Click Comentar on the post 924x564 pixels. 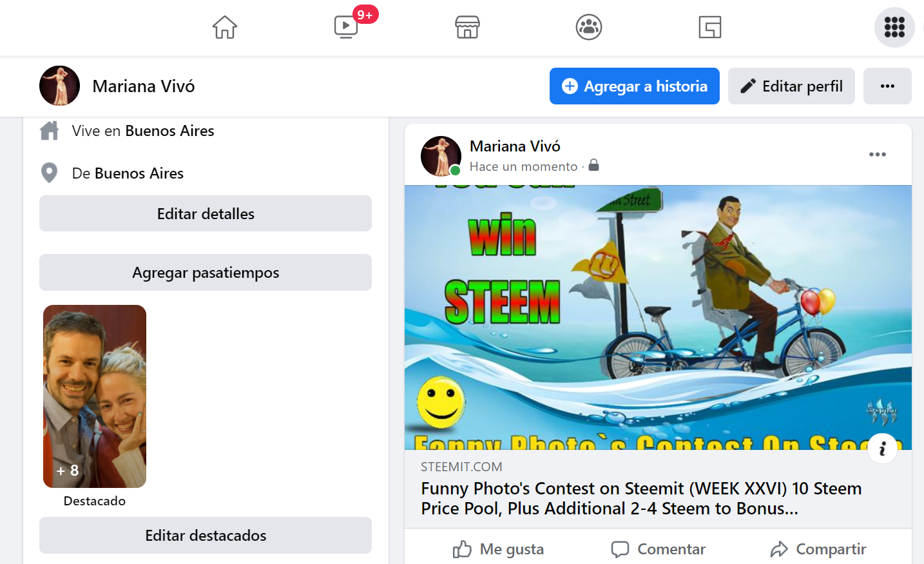(658, 549)
